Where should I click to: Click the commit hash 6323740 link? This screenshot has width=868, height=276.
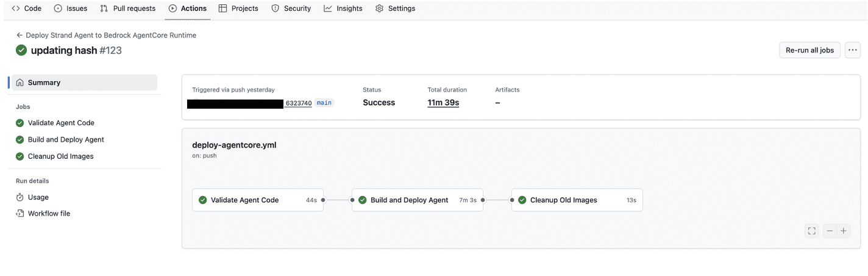pos(299,103)
